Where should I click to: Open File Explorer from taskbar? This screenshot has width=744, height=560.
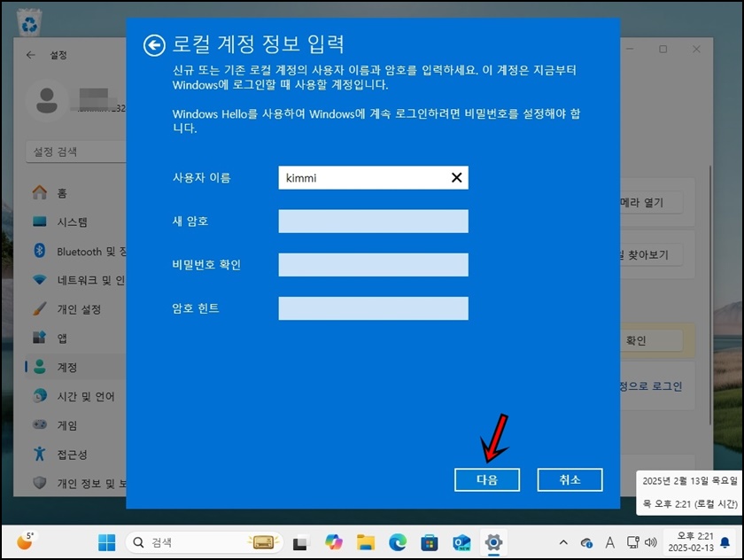point(366,542)
